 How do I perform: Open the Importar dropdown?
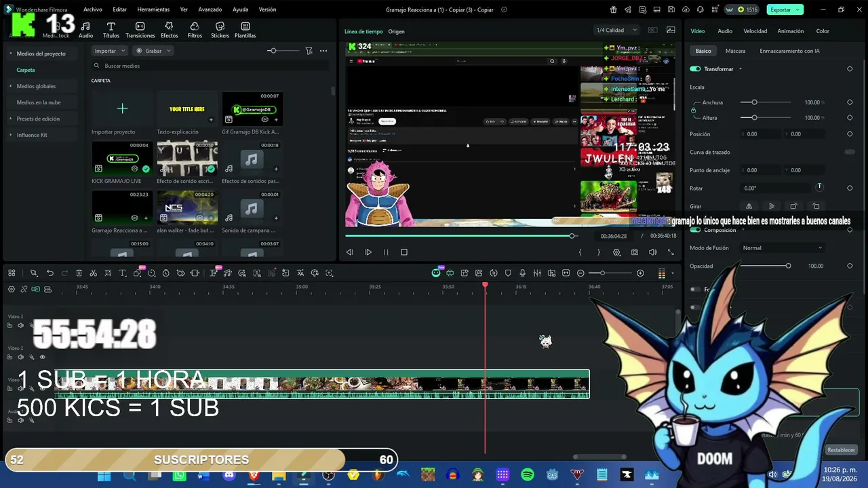coord(109,51)
